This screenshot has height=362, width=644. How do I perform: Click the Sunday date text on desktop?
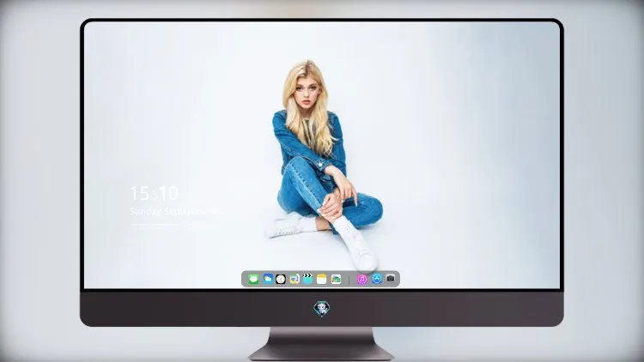[176, 211]
